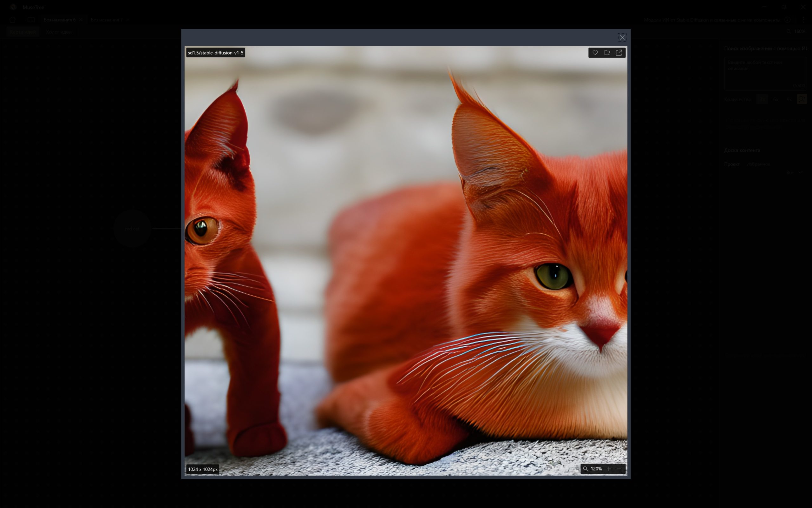This screenshot has height=508, width=812.
Task: Select 9x quantity option
Action: (x=789, y=99)
